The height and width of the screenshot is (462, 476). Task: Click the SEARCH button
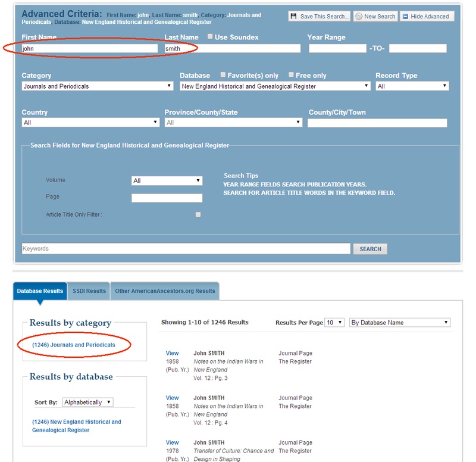(x=370, y=249)
